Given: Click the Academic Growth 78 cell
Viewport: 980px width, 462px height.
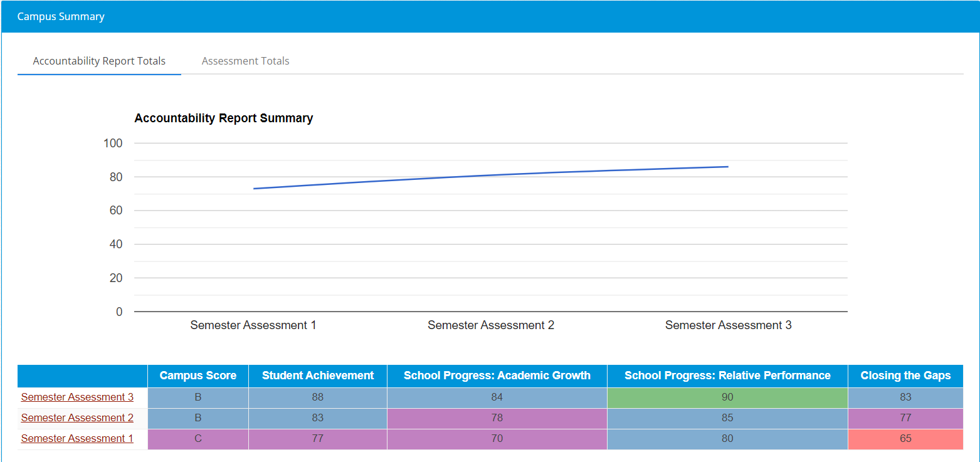Looking at the screenshot, I should point(497,418).
